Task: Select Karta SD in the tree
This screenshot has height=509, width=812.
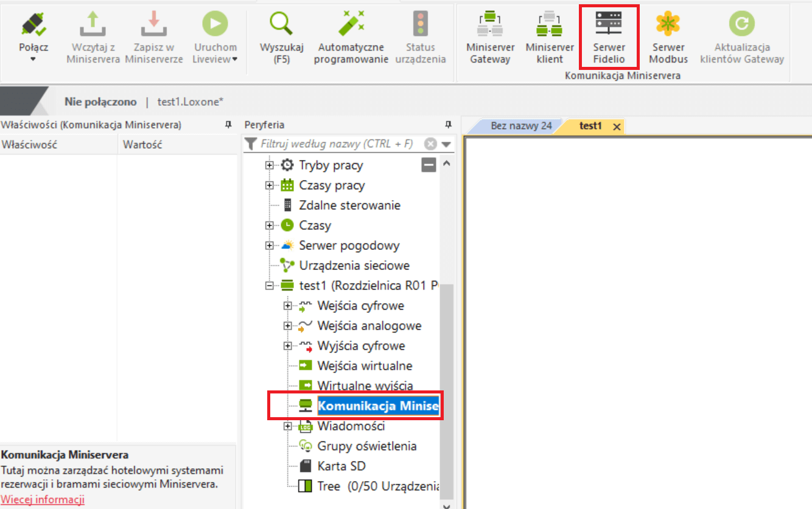Action: tap(341, 466)
